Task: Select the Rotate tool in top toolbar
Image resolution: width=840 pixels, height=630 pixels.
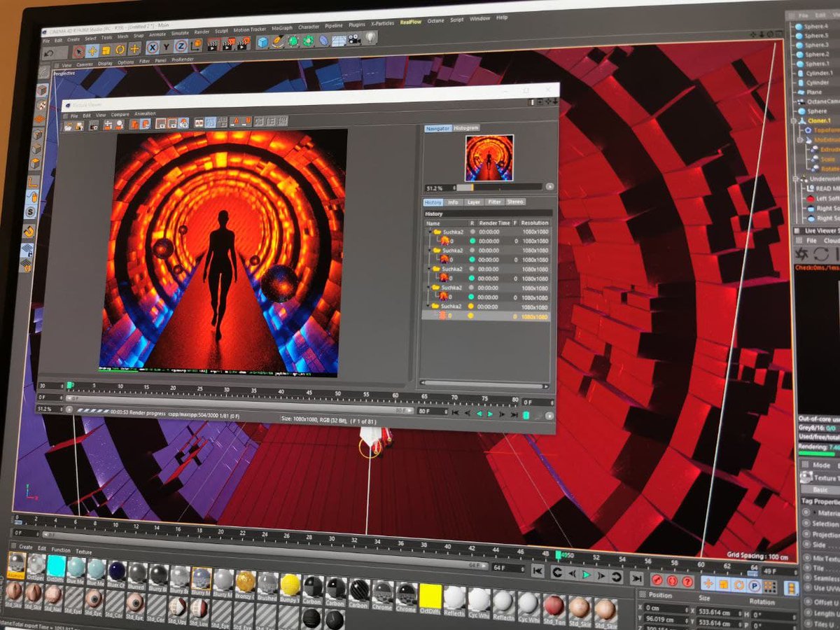Action: pos(120,50)
